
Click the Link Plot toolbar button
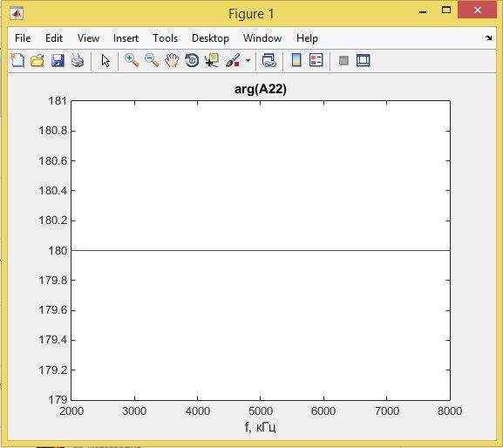click(x=268, y=60)
